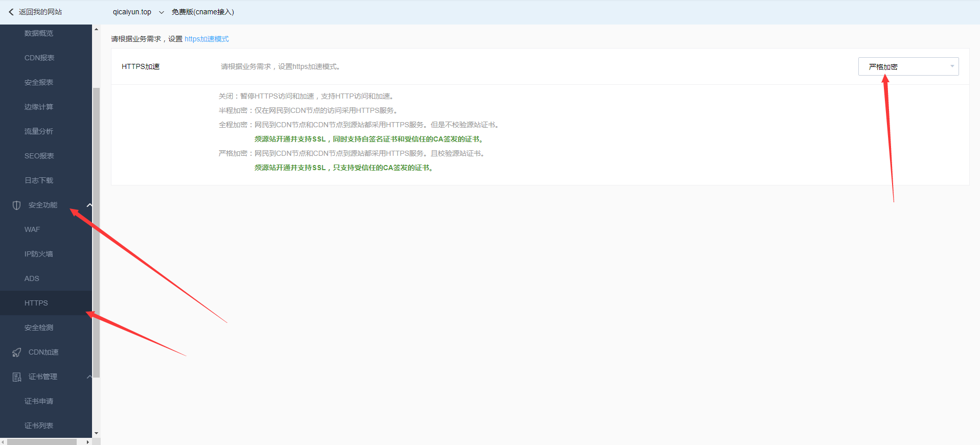
Task: Open the qicaiyun.top domain selector dropdown
Action: point(162,12)
